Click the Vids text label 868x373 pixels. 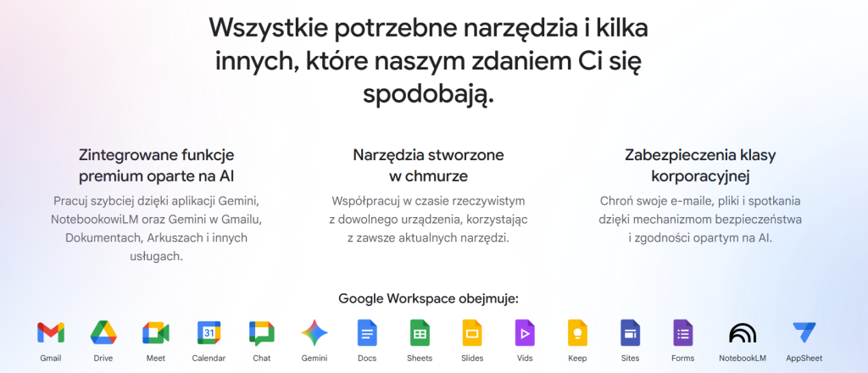coord(525,358)
